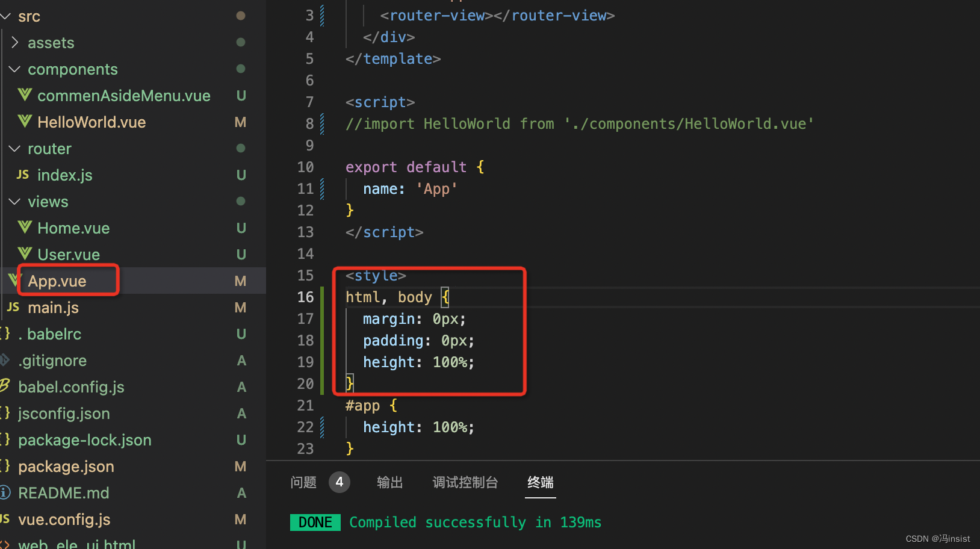This screenshot has width=980, height=549.
Task: Open the 调试控制台 tab
Action: (465, 482)
